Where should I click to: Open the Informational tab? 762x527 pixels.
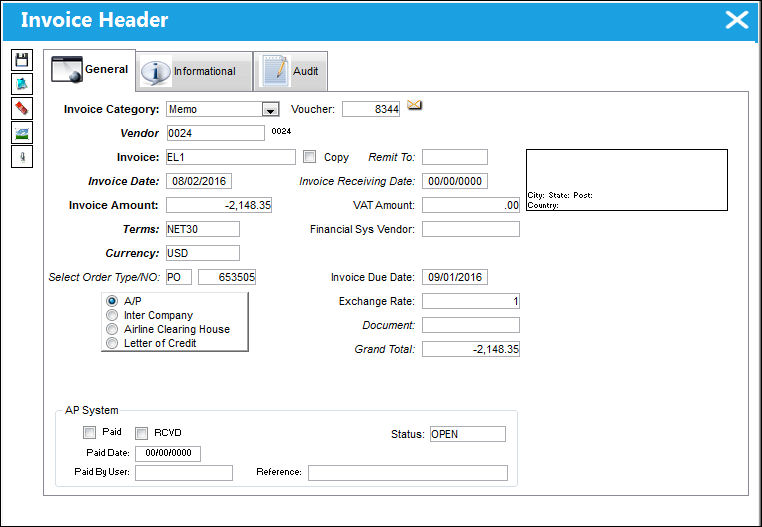click(194, 71)
